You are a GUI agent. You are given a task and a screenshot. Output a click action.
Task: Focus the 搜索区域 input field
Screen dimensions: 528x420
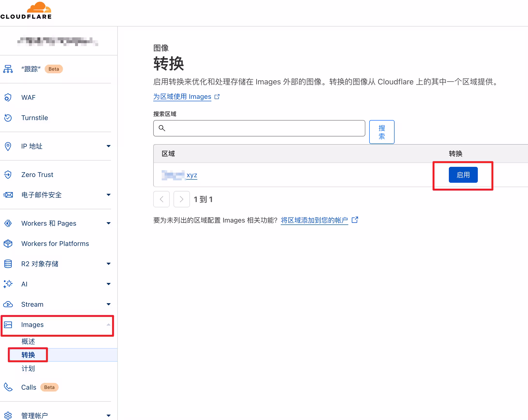pyautogui.click(x=259, y=128)
